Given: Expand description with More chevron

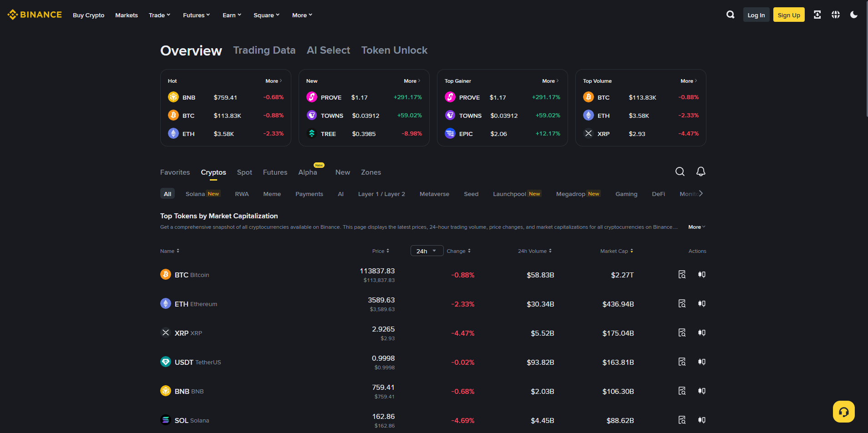Looking at the screenshot, I should click(x=697, y=227).
